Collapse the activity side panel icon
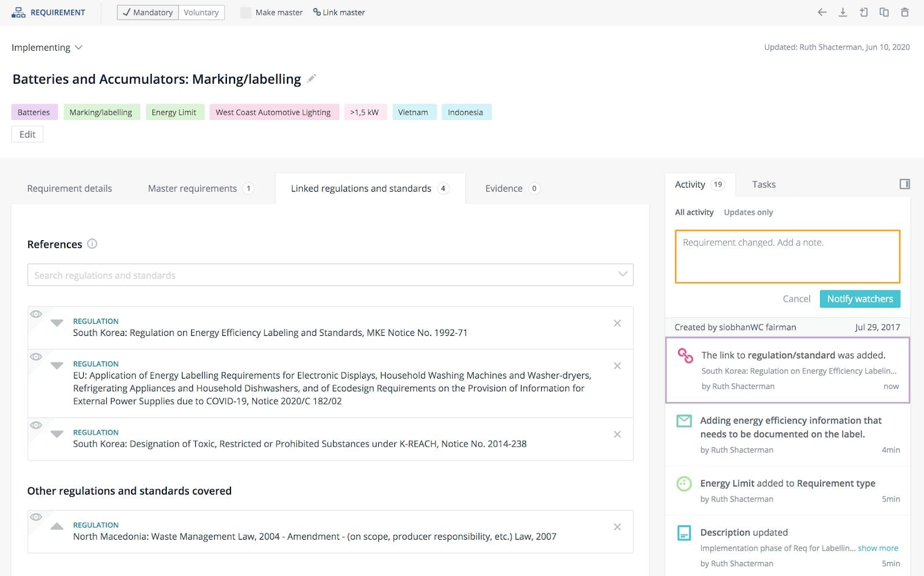This screenshot has width=924, height=576. pyautogui.click(x=904, y=184)
